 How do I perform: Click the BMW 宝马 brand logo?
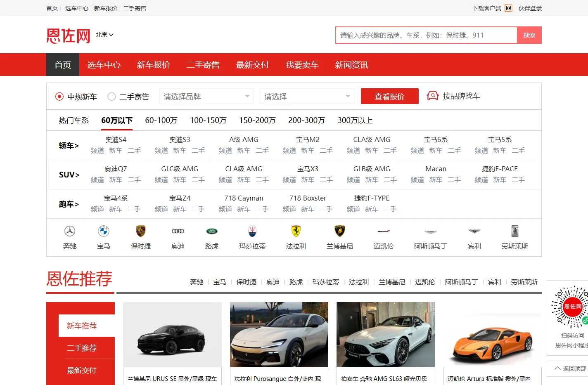[104, 231]
